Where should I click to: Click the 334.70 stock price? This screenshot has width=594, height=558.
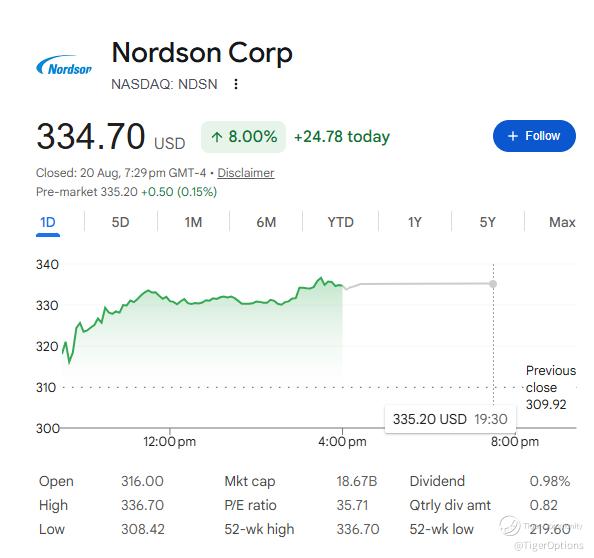(x=91, y=136)
